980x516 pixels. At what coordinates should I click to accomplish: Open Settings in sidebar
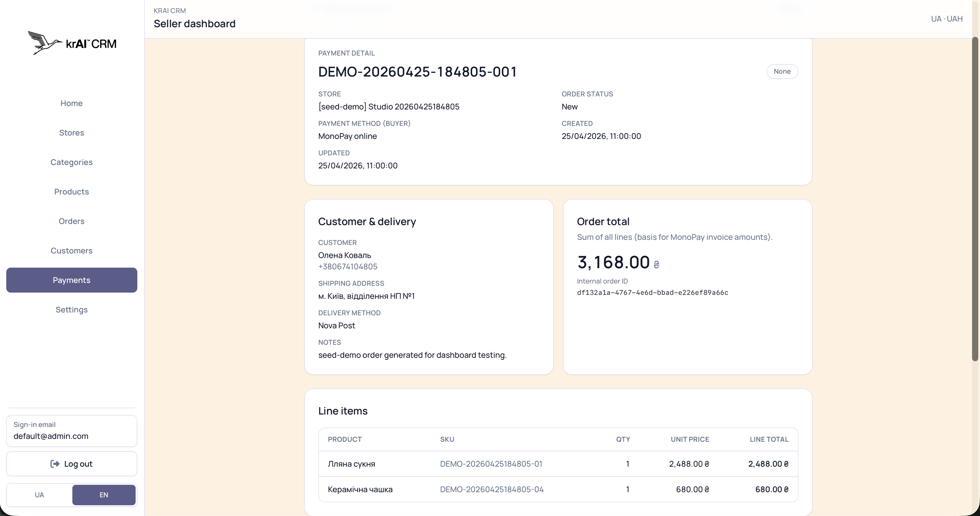pyautogui.click(x=71, y=310)
